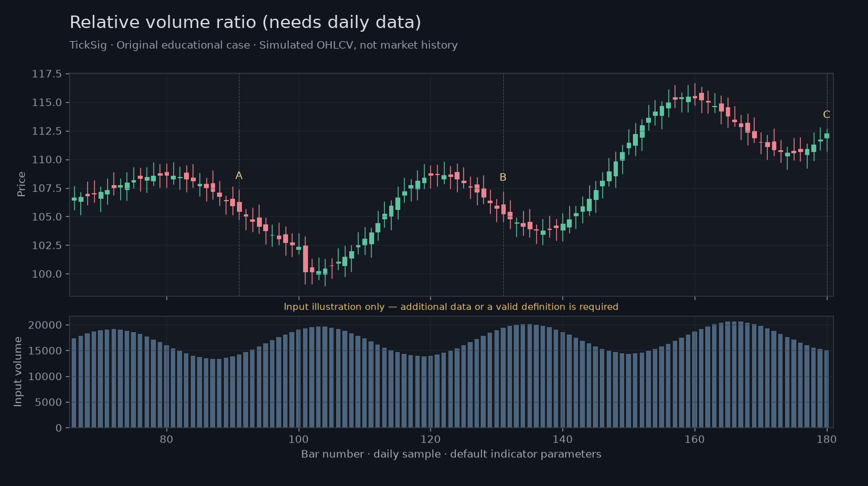Click the 110.0 price tick label

coord(47,160)
